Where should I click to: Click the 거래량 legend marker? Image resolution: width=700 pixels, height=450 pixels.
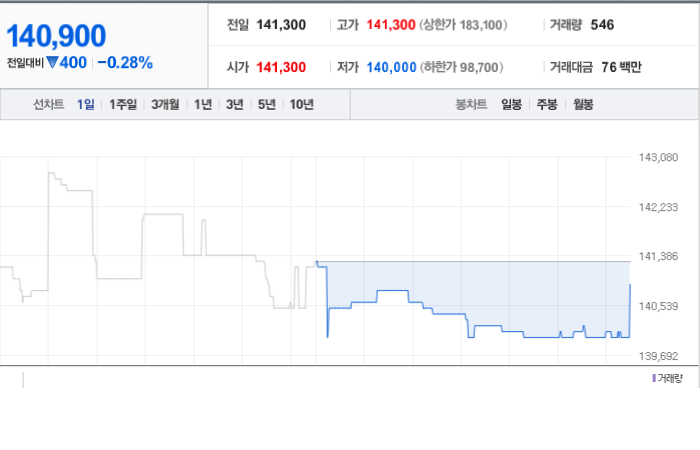click(654, 378)
